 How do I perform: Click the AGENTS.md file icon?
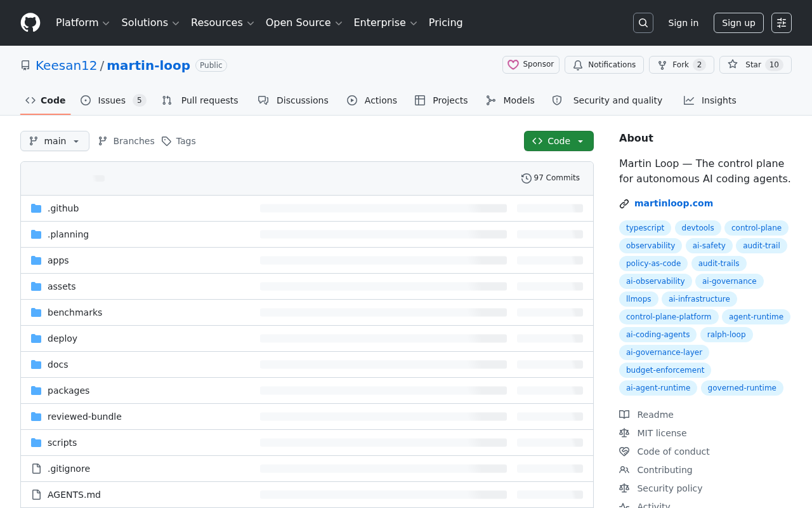[36, 495]
